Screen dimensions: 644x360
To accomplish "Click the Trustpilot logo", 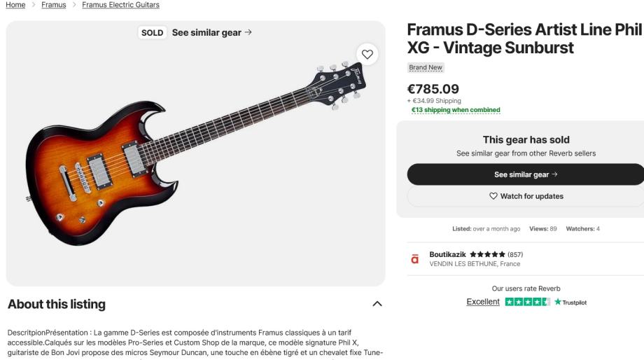I will coord(570,302).
